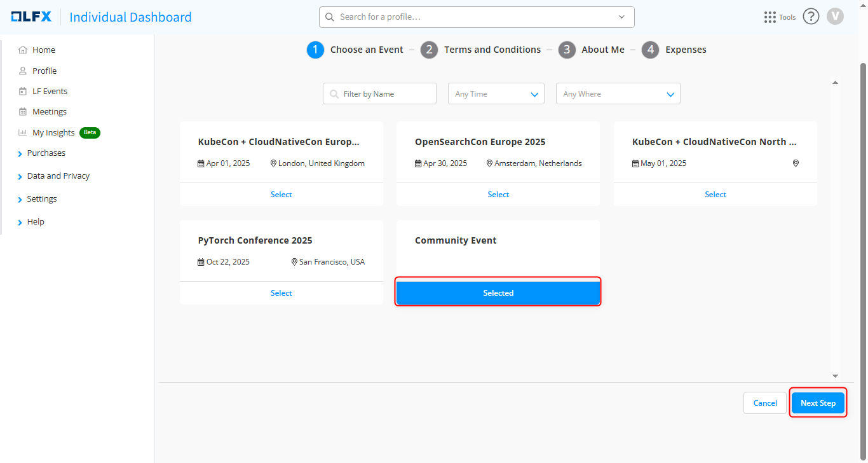Click the help question mark icon
The height and width of the screenshot is (463, 868).
(x=811, y=17)
